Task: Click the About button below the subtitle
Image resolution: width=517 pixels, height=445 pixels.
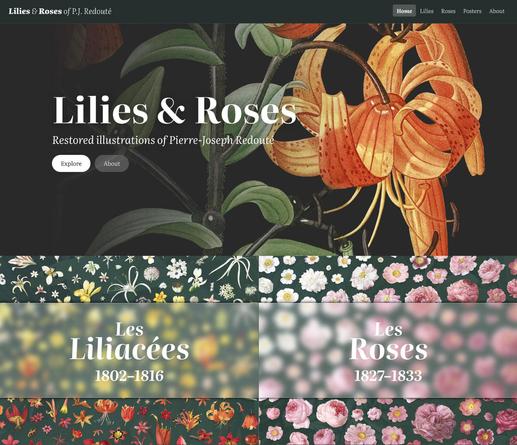Action: click(x=112, y=164)
